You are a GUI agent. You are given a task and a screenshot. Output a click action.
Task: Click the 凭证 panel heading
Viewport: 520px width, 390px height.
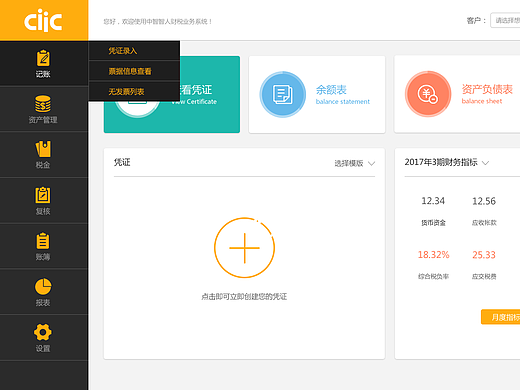click(x=122, y=162)
